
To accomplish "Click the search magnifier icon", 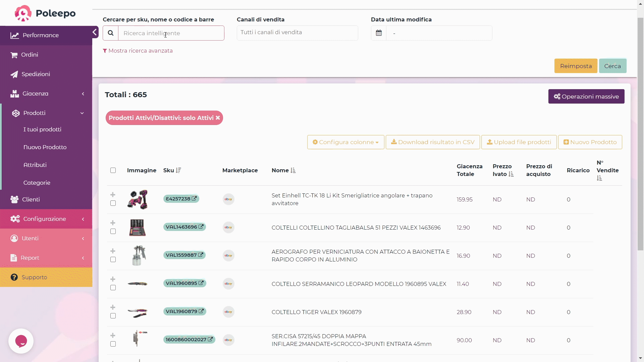I will tap(111, 33).
